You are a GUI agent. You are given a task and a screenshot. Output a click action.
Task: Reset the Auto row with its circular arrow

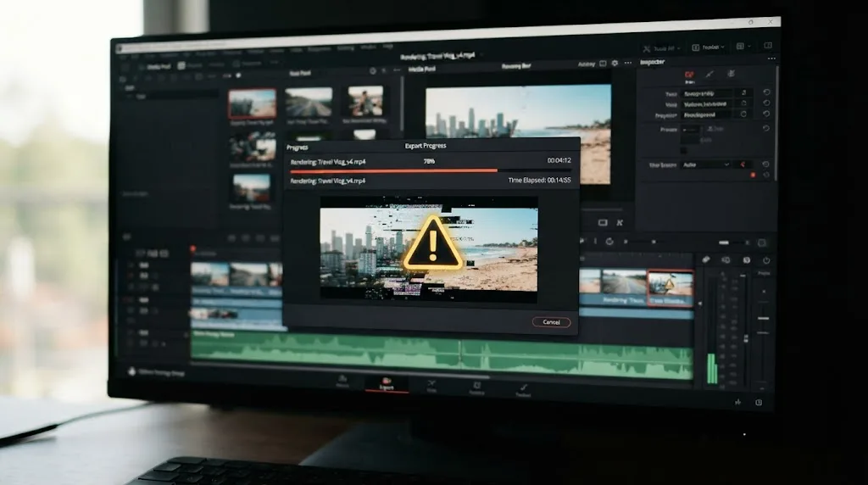click(765, 164)
